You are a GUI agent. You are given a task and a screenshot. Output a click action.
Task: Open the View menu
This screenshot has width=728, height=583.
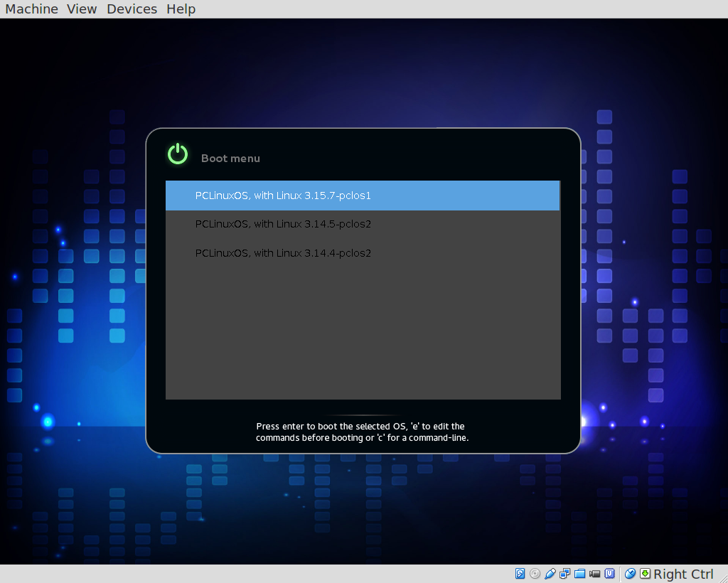82,9
